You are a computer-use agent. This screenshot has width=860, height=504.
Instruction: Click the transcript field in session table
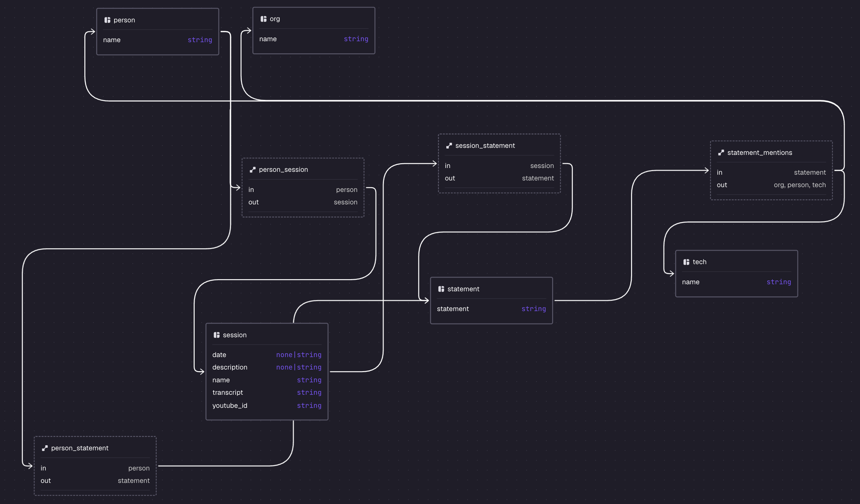[267, 393]
